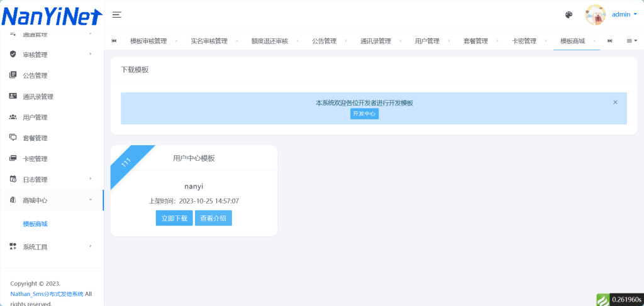Click the 套餐管理 sidebar icon
The height and width of the screenshot is (306, 644).
pyautogui.click(x=13, y=138)
